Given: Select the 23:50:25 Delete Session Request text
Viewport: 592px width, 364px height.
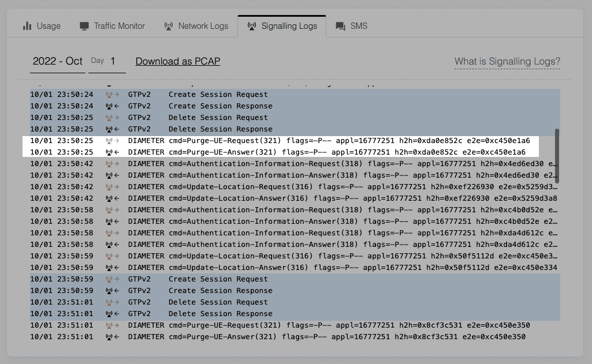Looking at the screenshot, I should point(218,118).
